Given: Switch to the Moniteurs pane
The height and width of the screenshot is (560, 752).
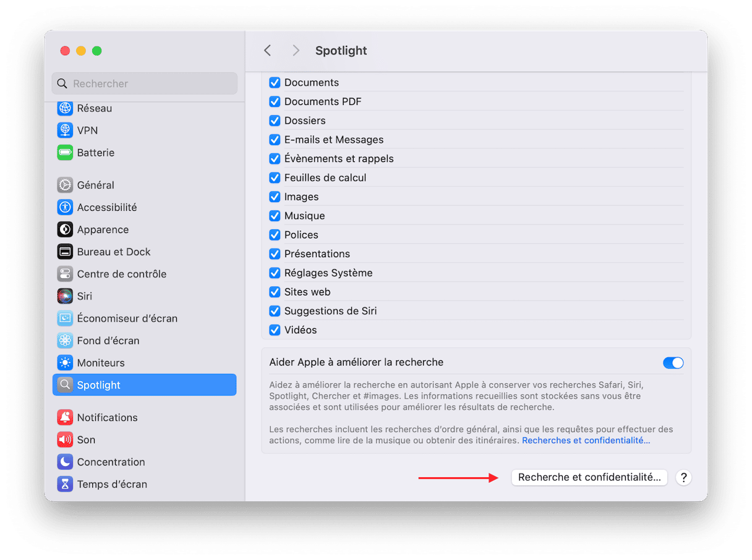Looking at the screenshot, I should click(101, 363).
